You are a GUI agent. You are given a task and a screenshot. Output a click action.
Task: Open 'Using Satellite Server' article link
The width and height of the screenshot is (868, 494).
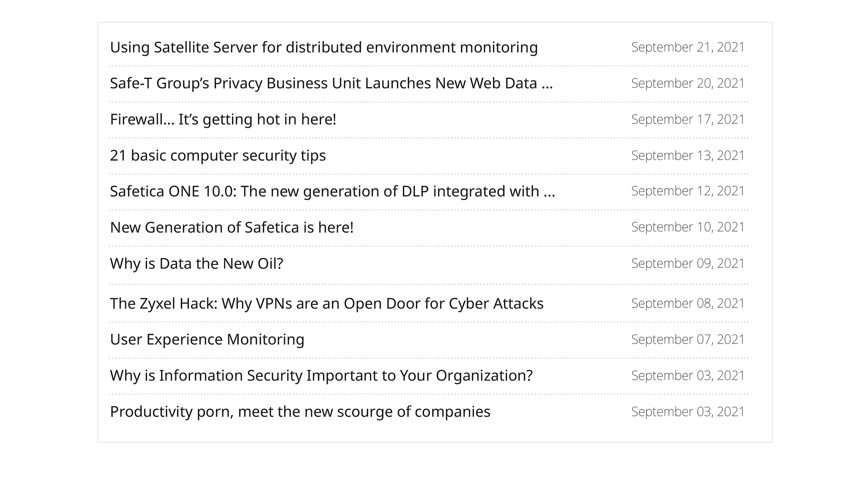click(324, 48)
